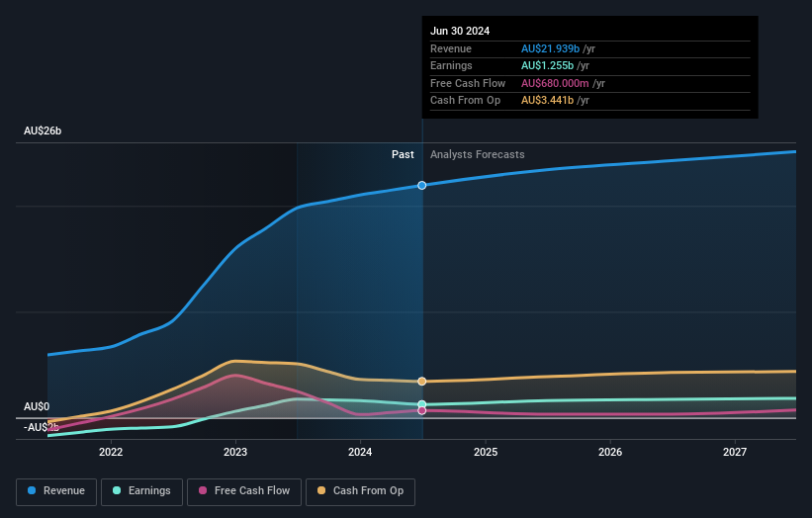Click the 'Earnings' row label in tooltip

(x=451, y=65)
